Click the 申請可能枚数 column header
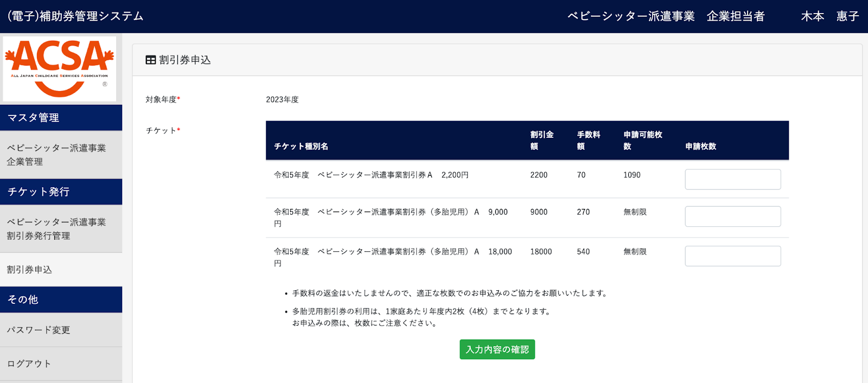Screen dimensions: 868x383 [x=643, y=141]
